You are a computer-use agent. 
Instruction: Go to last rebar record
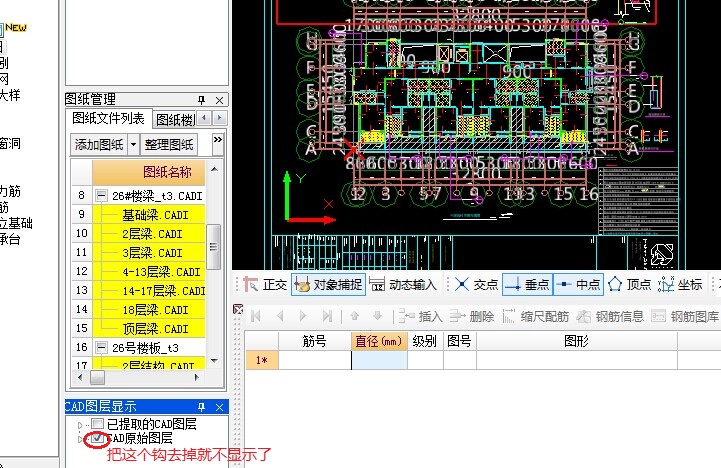pos(327,316)
